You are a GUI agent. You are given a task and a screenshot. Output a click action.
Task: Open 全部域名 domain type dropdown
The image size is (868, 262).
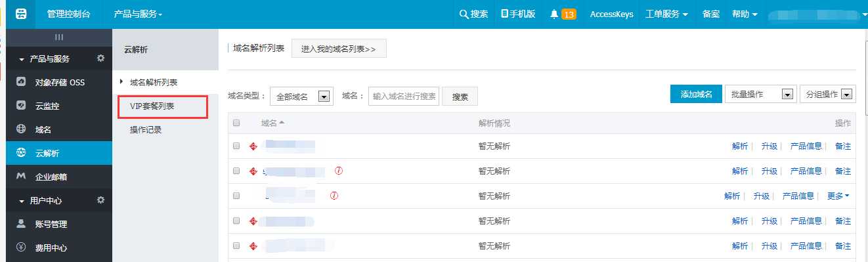pos(301,96)
